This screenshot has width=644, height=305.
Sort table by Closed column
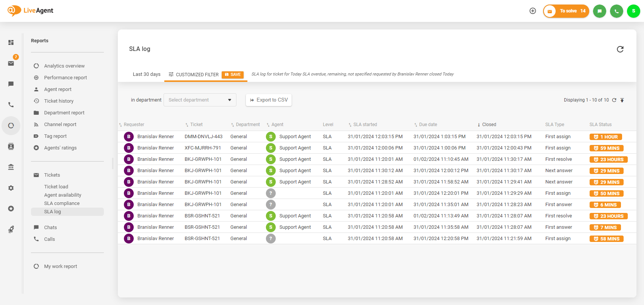coord(489,125)
